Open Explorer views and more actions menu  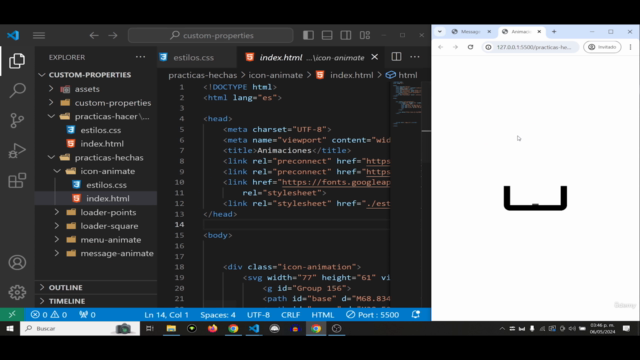tap(140, 57)
